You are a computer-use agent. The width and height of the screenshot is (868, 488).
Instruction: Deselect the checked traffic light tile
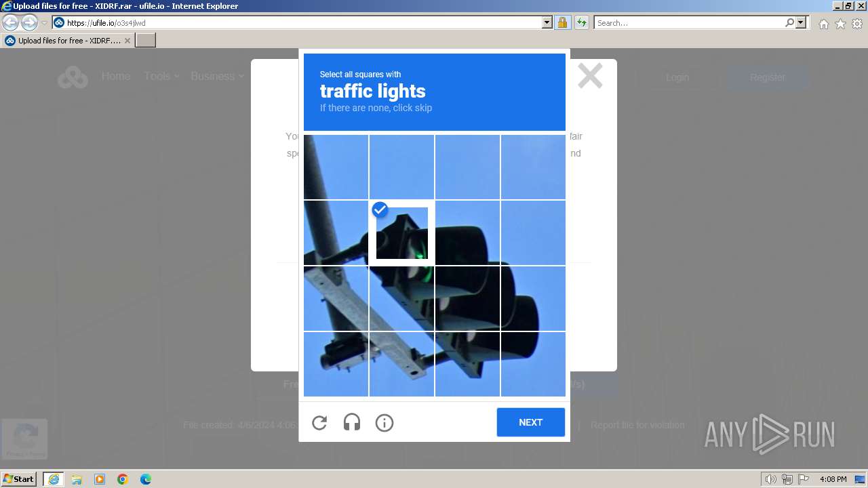401,232
